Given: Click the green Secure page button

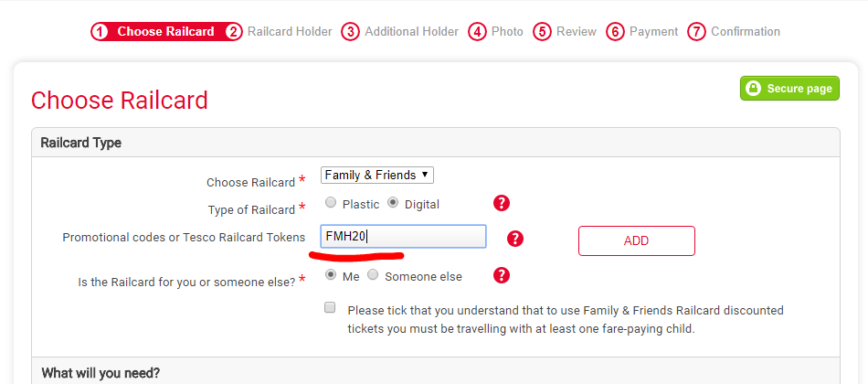Looking at the screenshot, I should pos(789,89).
